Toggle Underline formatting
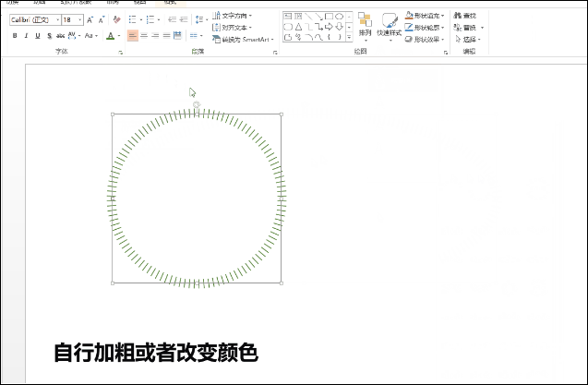This screenshot has width=588, height=385. 38,36
